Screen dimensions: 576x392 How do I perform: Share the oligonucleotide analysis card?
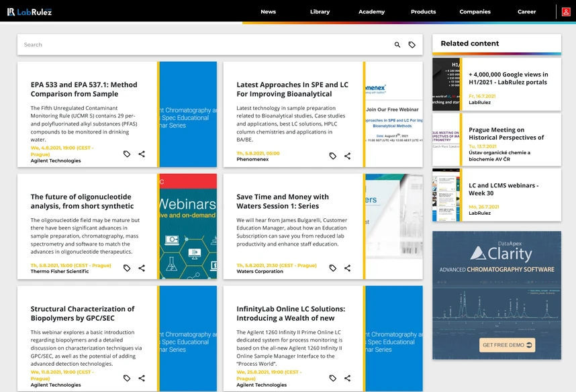pos(142,268)
